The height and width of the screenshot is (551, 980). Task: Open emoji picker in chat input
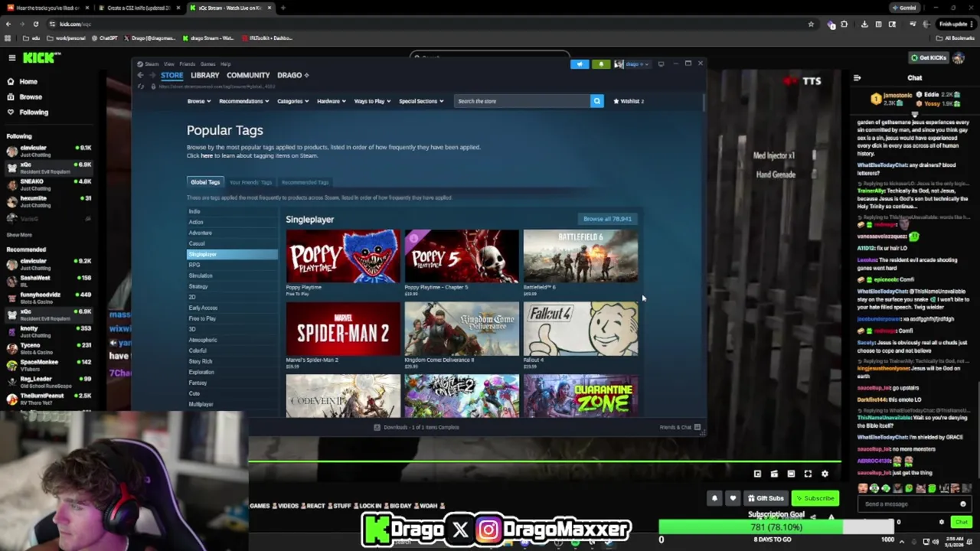click(963, 504)
